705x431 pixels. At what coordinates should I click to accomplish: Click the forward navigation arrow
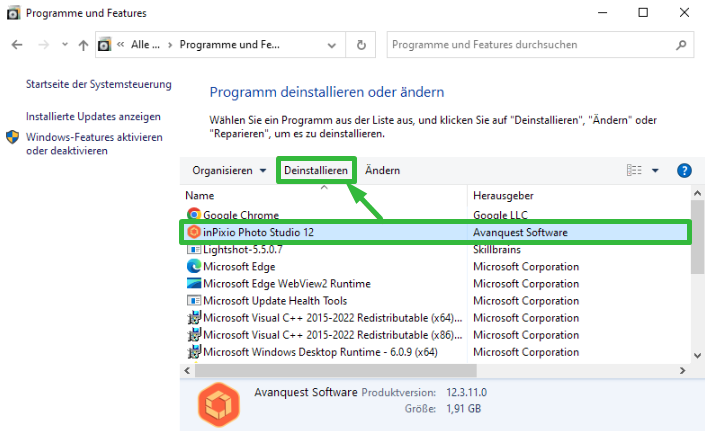[44, 44]
